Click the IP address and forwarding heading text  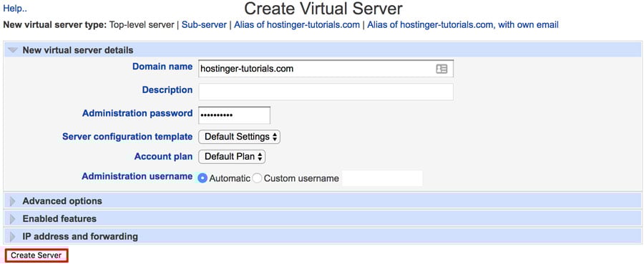click(x=80, y=237)
